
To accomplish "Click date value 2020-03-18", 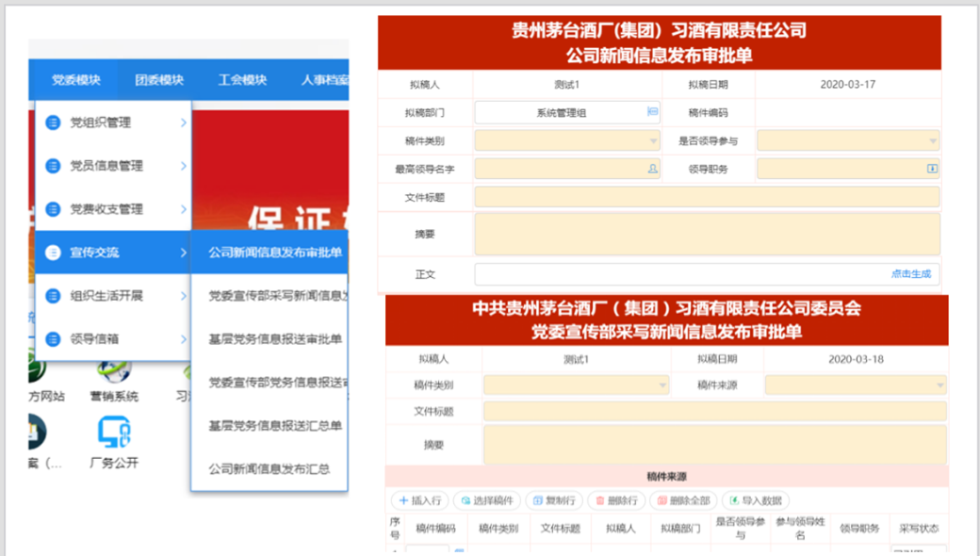I will (856, 359).
